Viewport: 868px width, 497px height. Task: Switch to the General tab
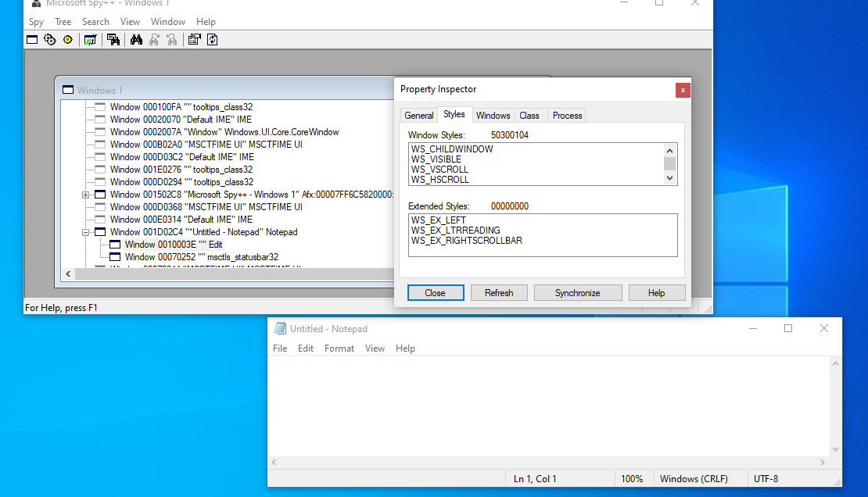click(419, 115)
